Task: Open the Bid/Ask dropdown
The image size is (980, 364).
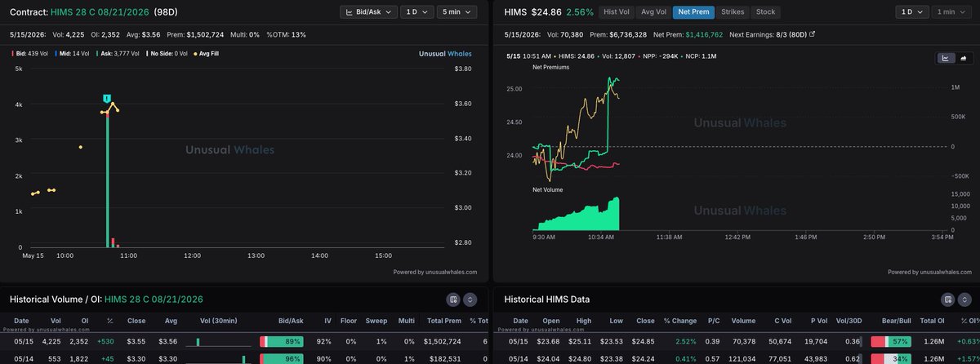Action: click(x=368, y=12)
